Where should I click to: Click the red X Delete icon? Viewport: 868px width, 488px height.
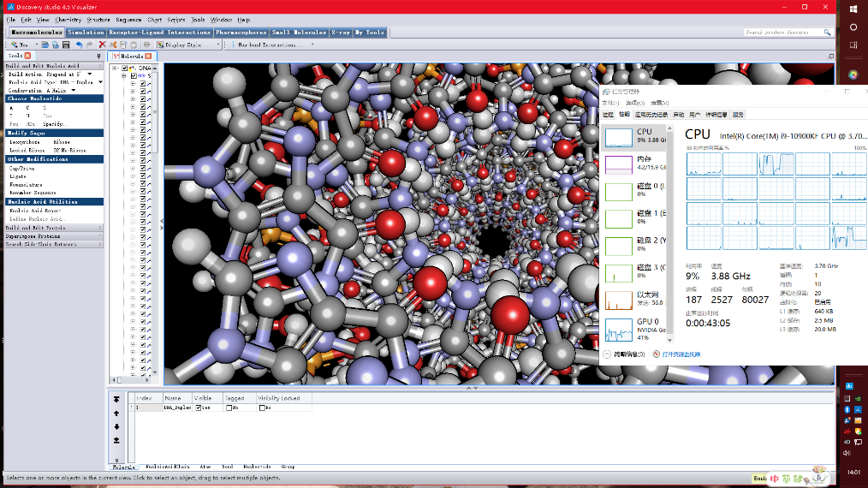pyautogui.click(x=102, y=45)
